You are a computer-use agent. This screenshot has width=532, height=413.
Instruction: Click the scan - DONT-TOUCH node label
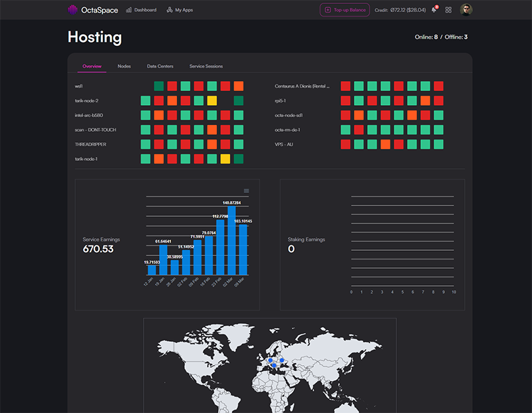tap(95, 130)
